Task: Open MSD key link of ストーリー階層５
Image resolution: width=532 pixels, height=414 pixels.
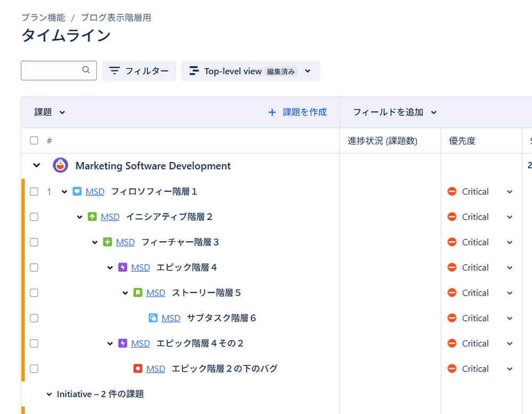Action: 156,293
